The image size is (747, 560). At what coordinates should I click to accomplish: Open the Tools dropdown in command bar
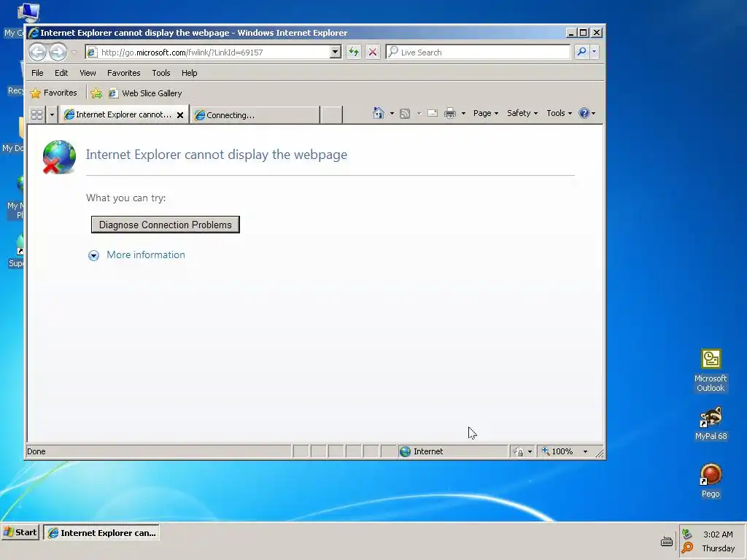559,113
